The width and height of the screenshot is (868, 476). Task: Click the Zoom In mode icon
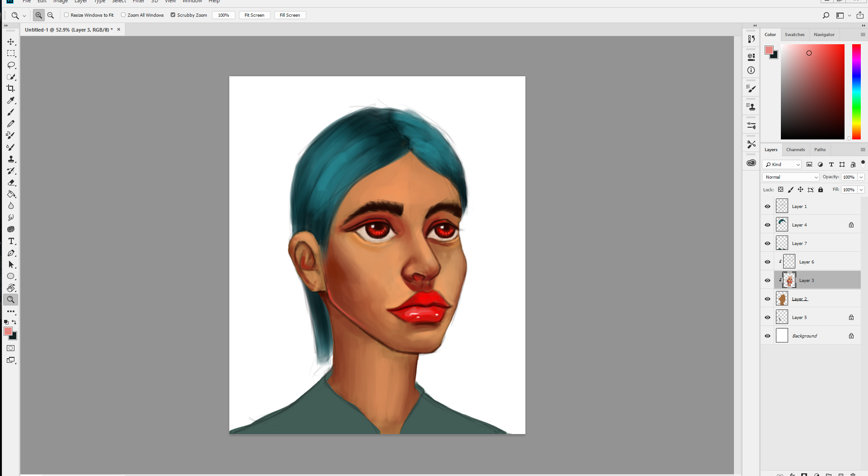coord(39,15)
